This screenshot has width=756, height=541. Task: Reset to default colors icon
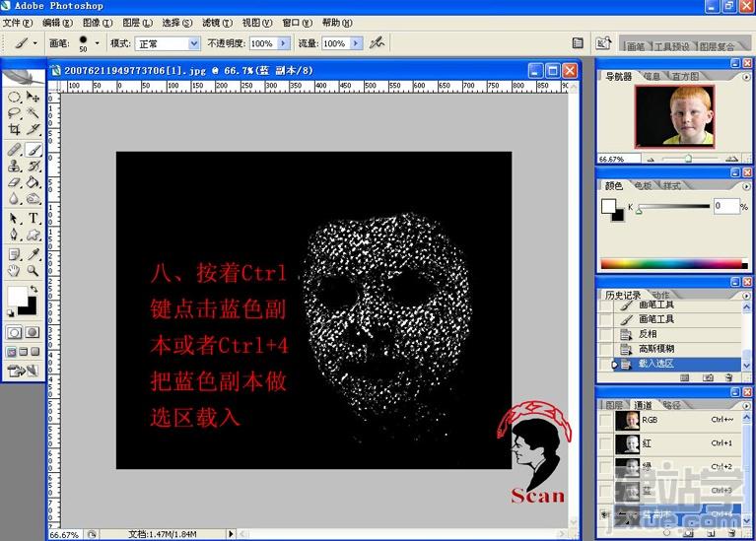click(x=11, y=313)
